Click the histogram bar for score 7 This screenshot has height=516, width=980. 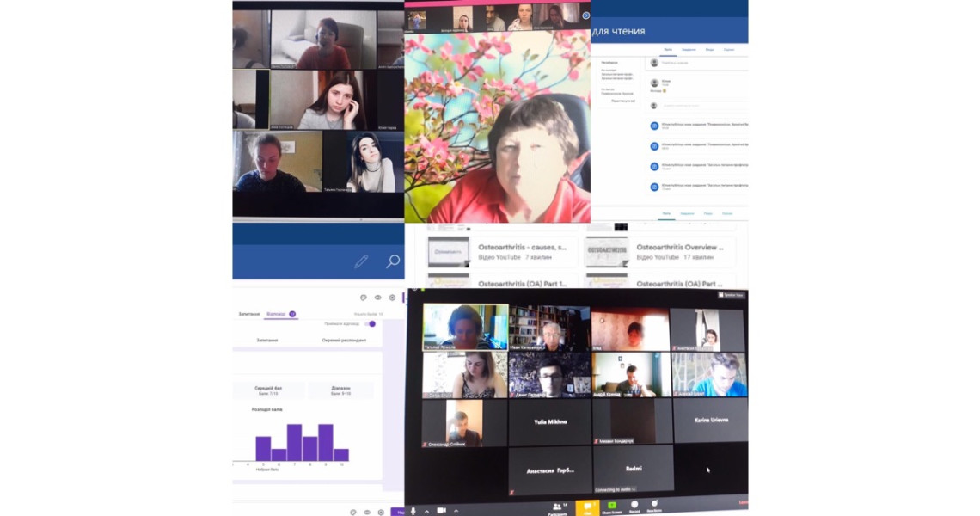(x=294, y=442)
